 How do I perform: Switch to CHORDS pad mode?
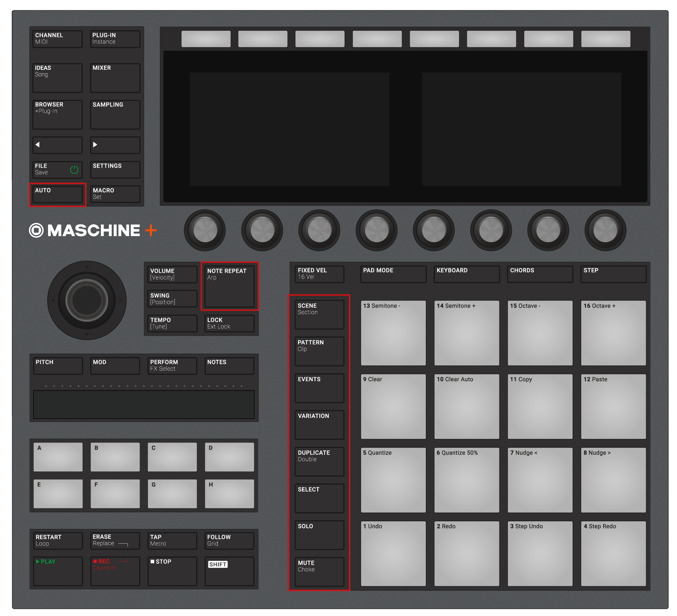pos(540,274)
